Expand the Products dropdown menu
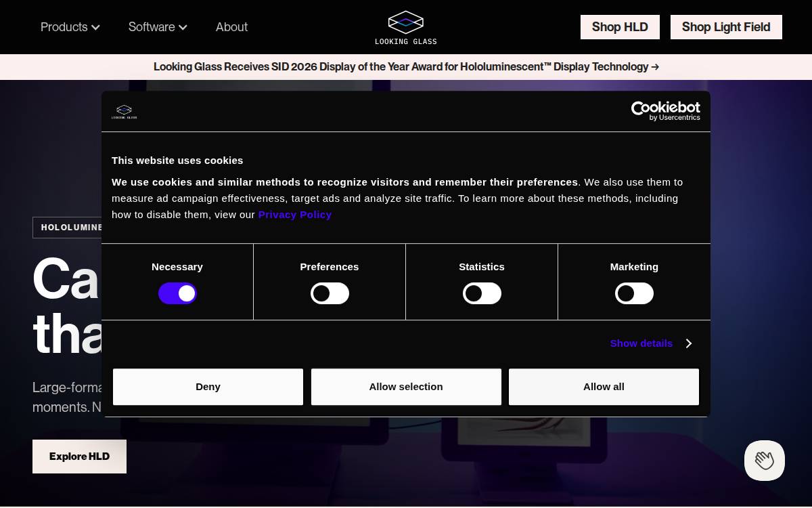Screen dimensions: 812x508 pyautogui.click(x=70, y=27)
